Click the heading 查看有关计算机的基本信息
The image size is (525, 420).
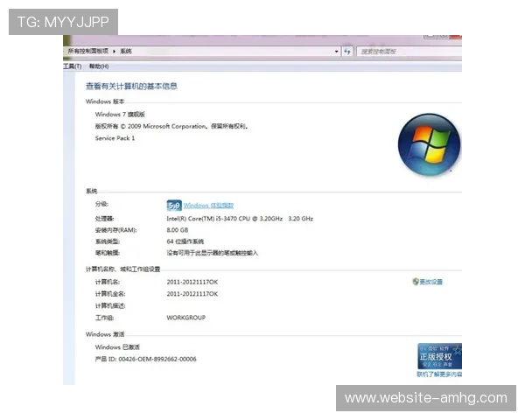tap(131, 87)
